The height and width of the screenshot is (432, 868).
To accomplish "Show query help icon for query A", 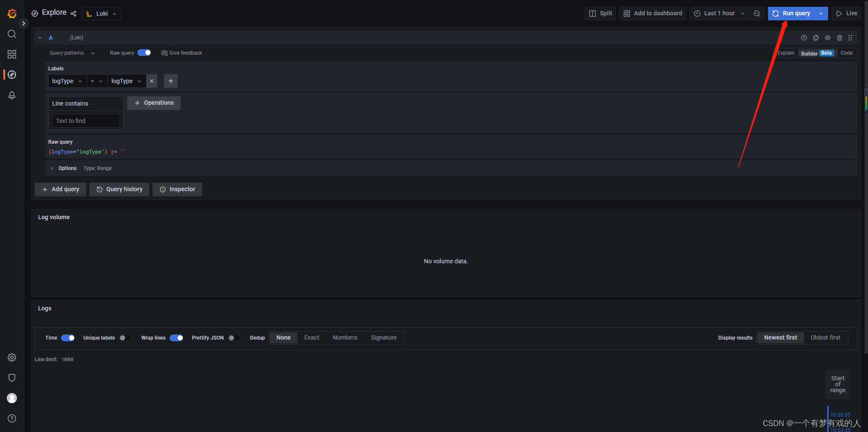I will coord(804,38).
